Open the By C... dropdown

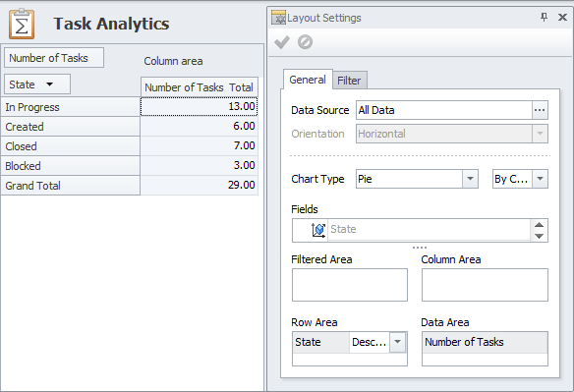click(x=540, y=179)
